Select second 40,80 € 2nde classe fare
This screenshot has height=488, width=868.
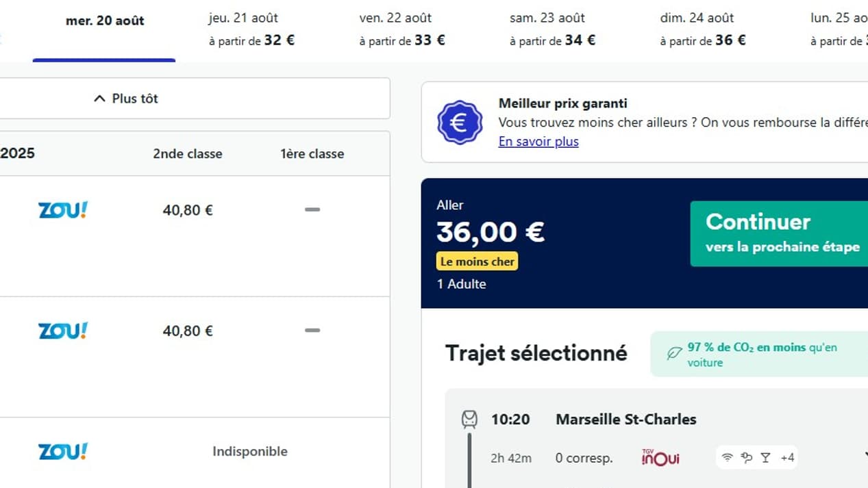(x=188, y=331)
